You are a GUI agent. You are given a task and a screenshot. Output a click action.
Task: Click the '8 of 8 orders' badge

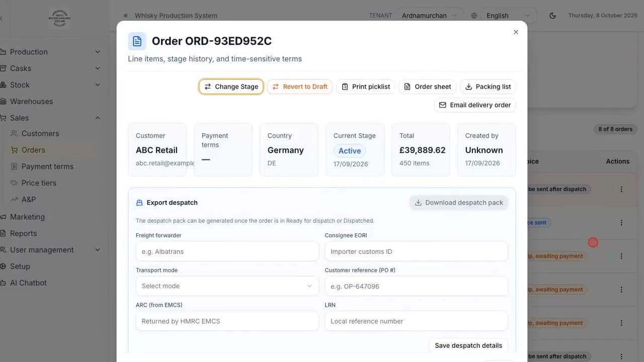615,129
